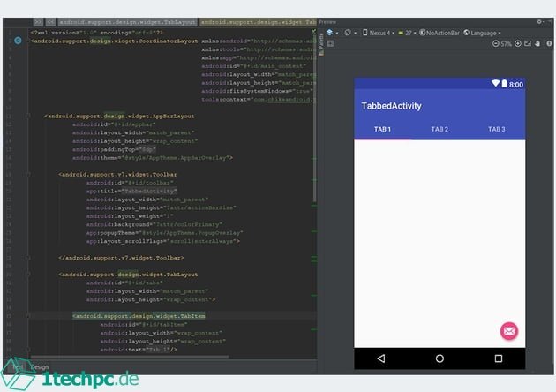Click the battery icon in the preview status bar
The image size is (556, 392).
(x=504, y=84)
